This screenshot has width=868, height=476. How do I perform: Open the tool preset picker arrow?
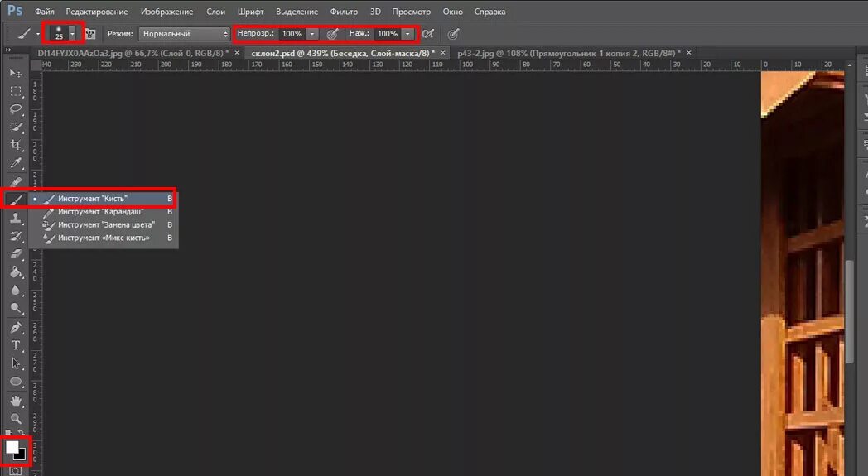click(x=37, y=34)
